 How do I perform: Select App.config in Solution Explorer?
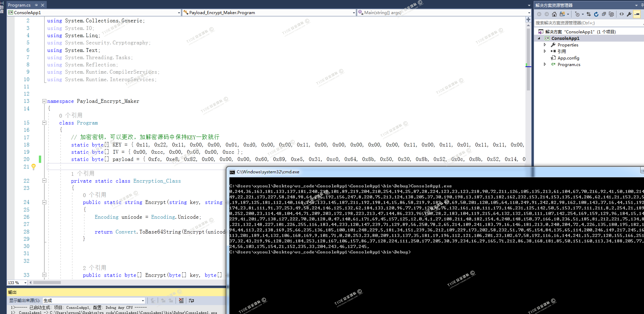[568, 58]
